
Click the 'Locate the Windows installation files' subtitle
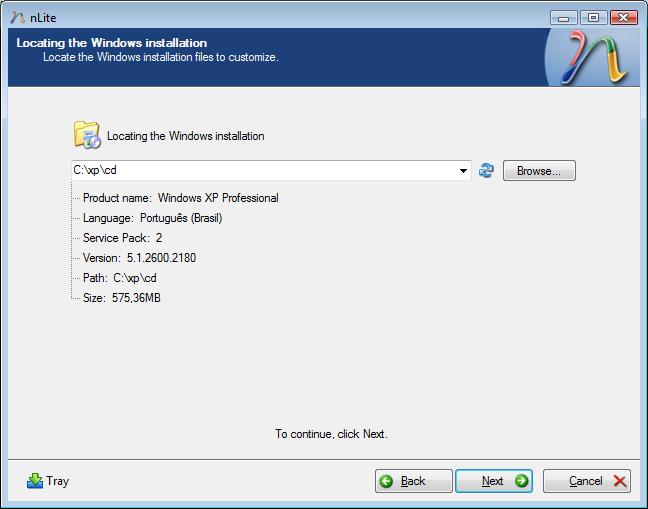click(x=161, y=57)
